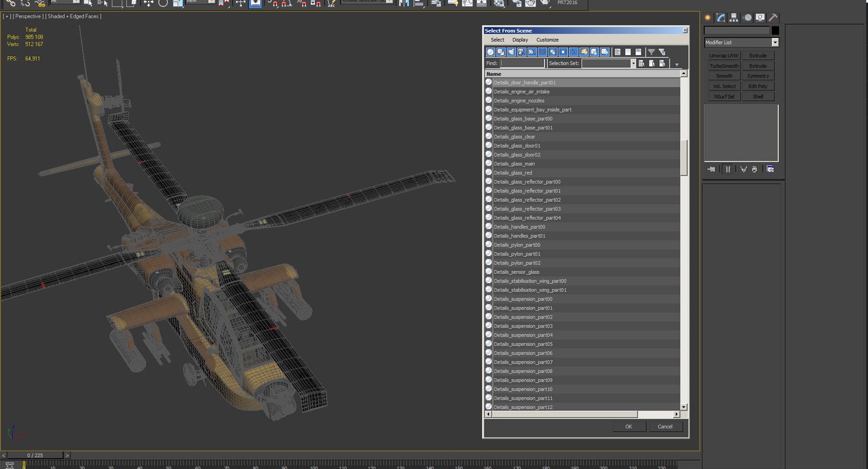868x469 pixels.
Task: Open the Customize menu in dialog
Action: click(547, 40)
